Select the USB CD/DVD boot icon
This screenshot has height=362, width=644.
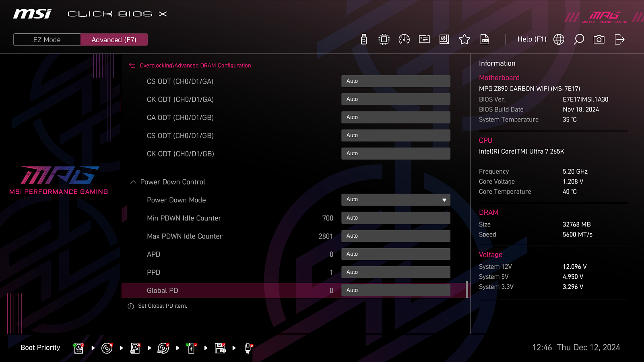[x=163, y=348]
